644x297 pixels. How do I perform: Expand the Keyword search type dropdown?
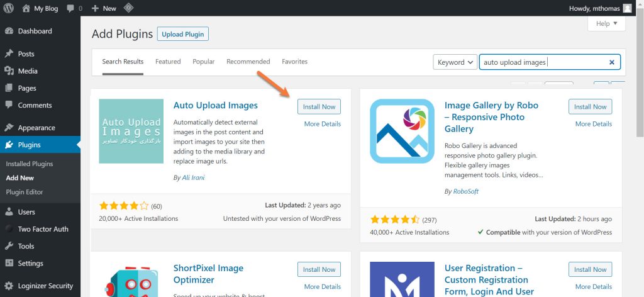455,62
